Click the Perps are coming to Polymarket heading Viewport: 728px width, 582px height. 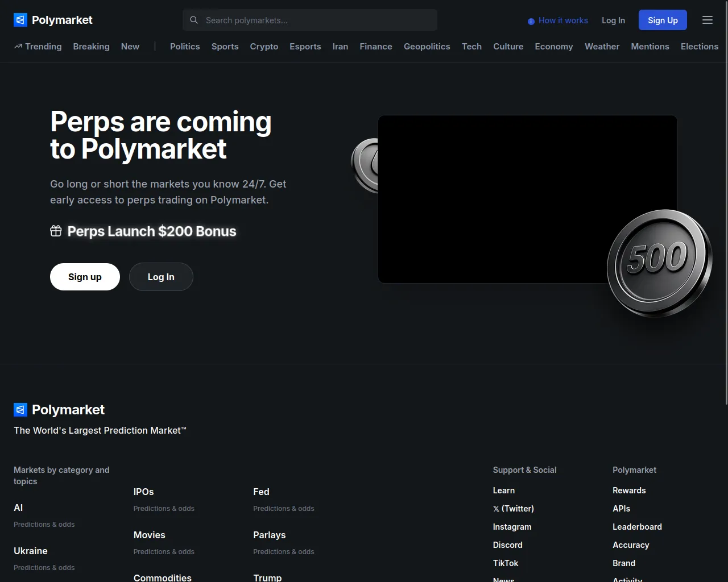point(161,135)
